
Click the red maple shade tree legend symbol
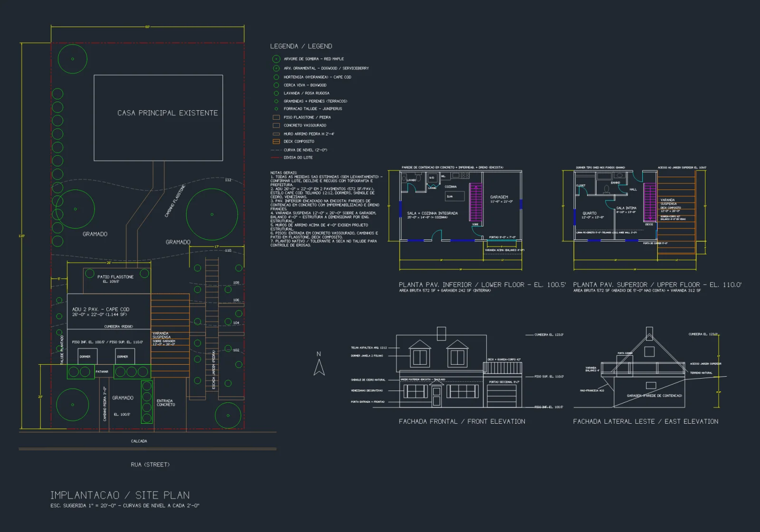click(x=276, y=59)
